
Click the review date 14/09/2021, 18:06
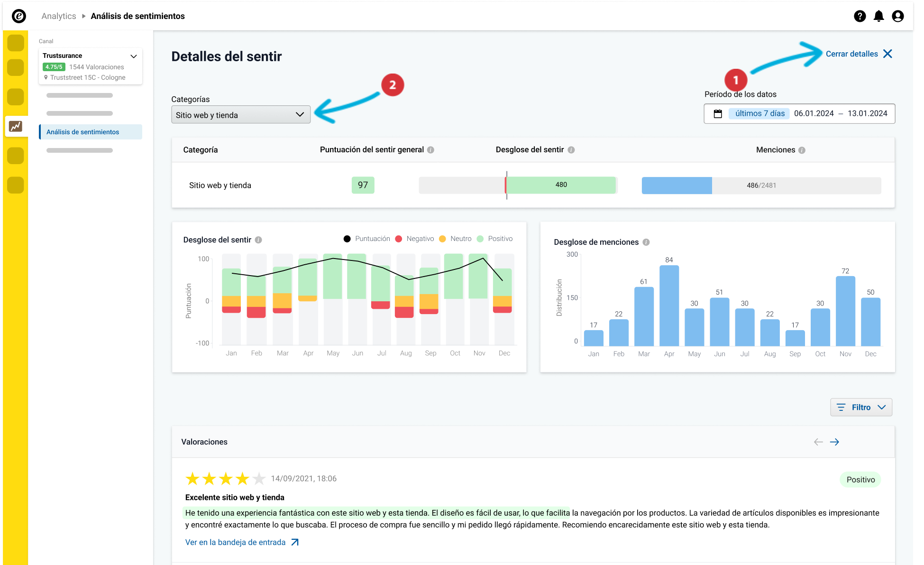pos(304,479)
